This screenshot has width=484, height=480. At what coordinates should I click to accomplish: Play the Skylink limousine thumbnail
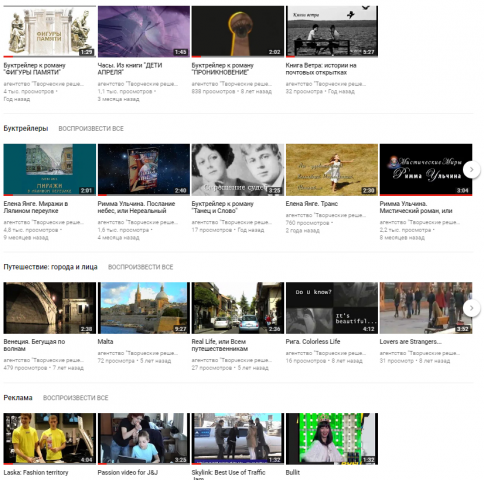click(x=238, y=439)
